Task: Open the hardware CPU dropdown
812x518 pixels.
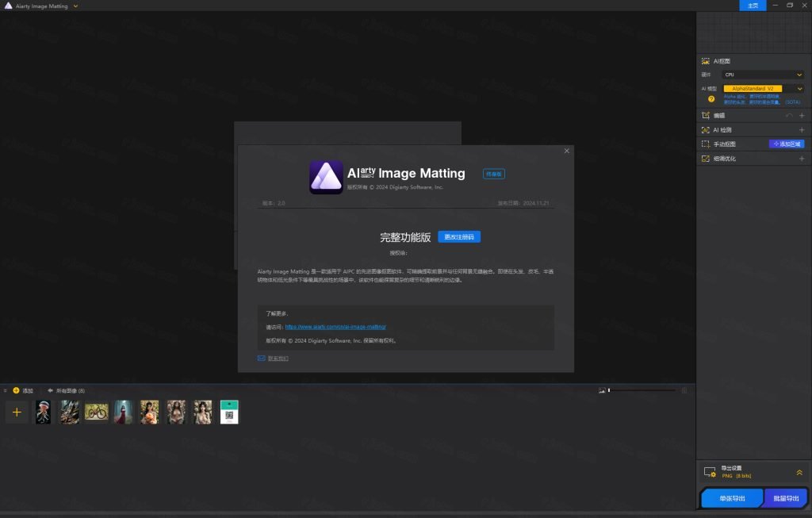Action: point(763,75)
